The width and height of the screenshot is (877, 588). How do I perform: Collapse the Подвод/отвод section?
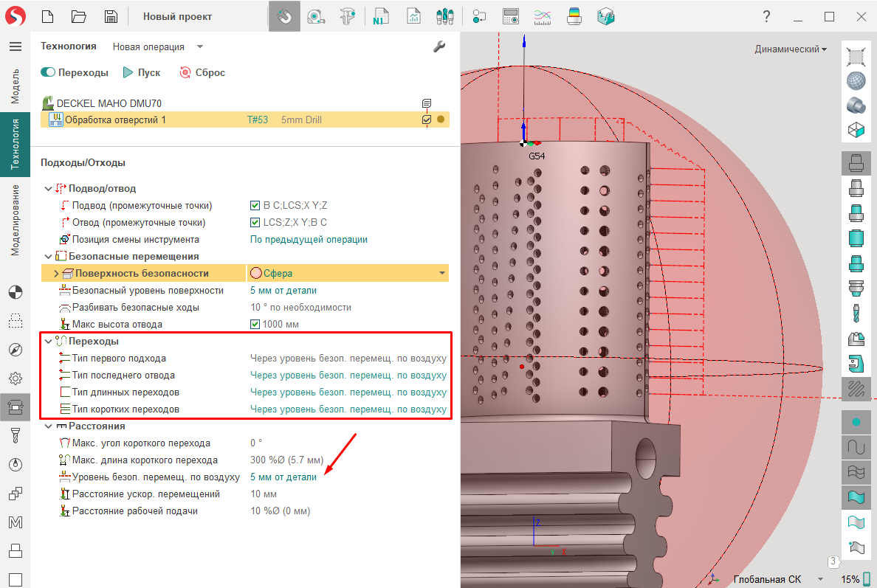(48, 189)
